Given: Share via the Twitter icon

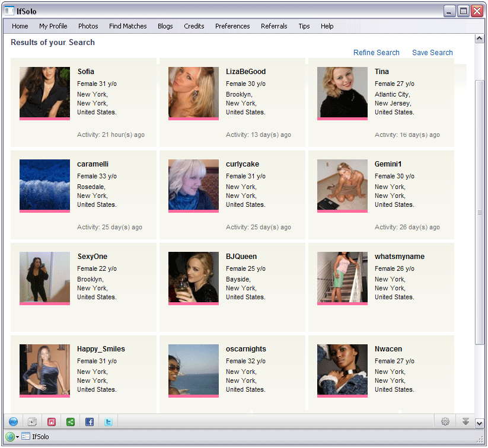Looking at the screenshot, I should [x=109, y=421].
